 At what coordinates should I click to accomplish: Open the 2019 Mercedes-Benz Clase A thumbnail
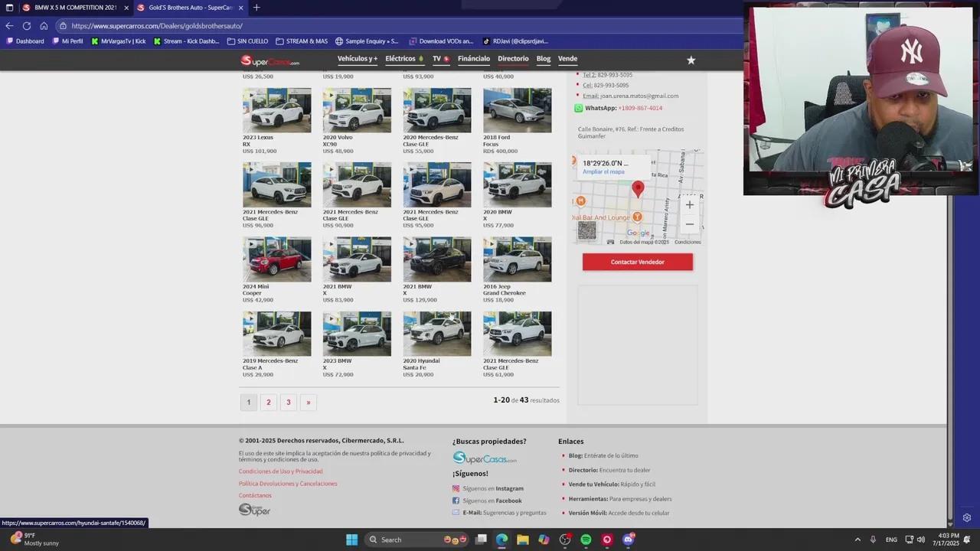(x=277, y=334)
